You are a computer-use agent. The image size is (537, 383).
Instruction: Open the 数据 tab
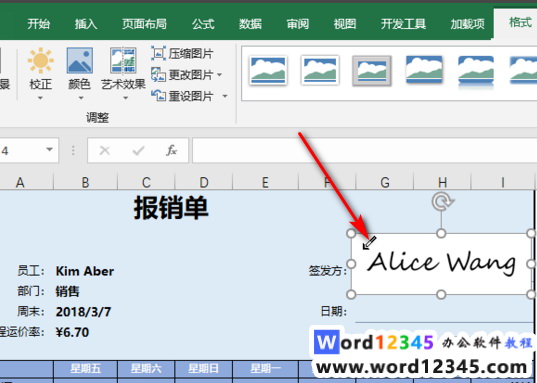(x=250, y=24)
